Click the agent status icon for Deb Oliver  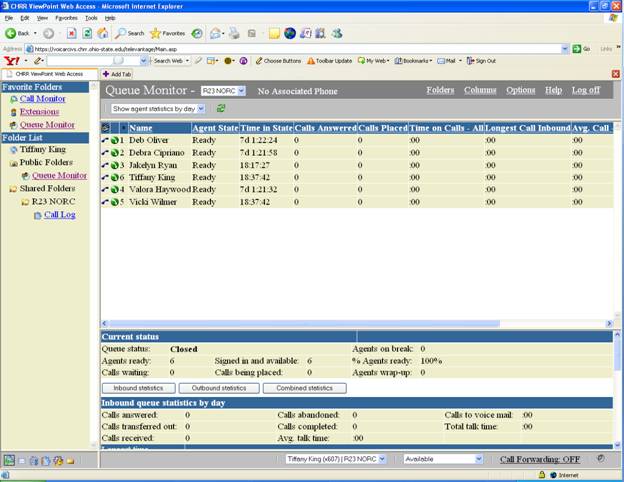(x=115, y=140)
